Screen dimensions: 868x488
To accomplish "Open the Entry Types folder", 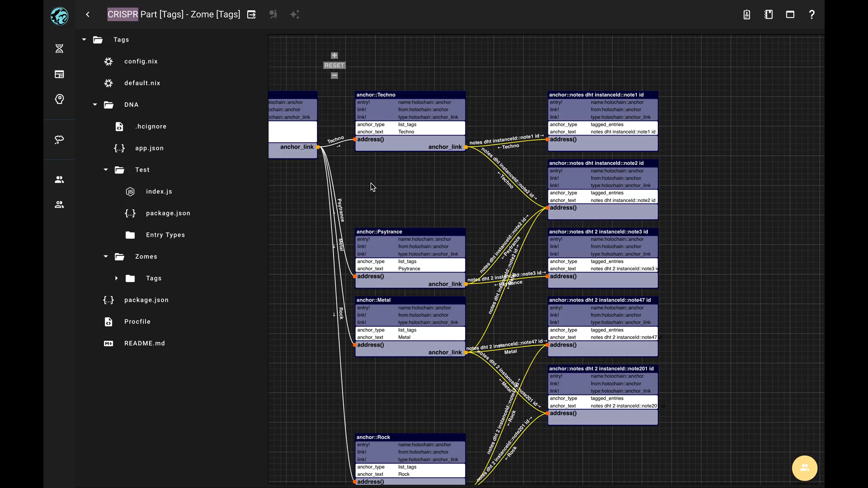I will pos(165,235).
